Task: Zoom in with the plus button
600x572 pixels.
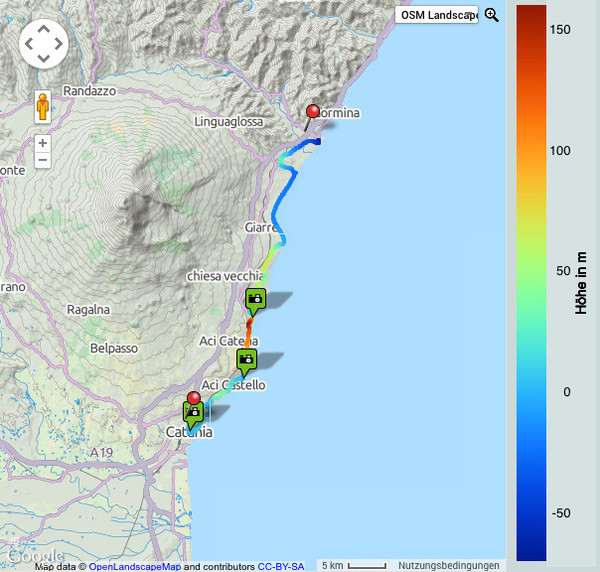Action: click(x=43, y=143)
